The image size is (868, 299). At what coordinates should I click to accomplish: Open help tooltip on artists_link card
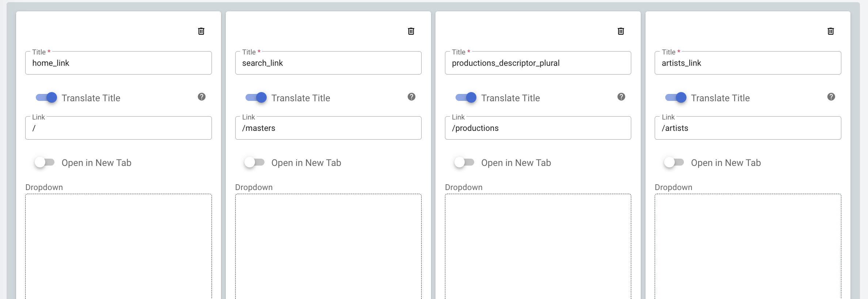(831, 97)
